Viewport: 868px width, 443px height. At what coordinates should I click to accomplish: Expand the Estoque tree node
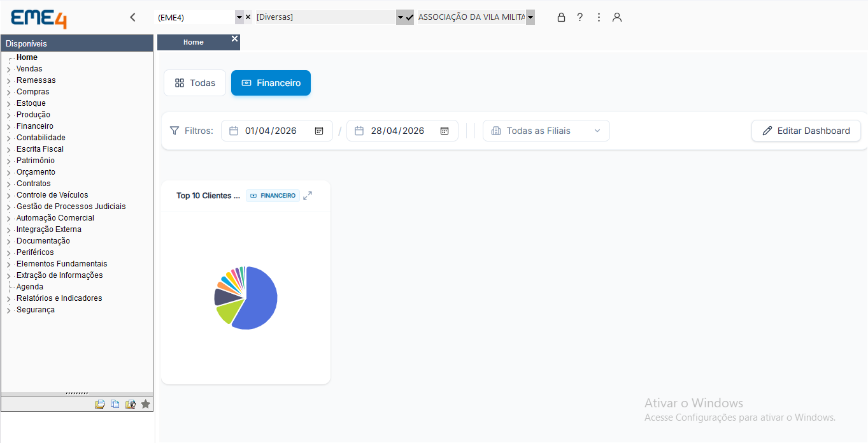[8, 104]
